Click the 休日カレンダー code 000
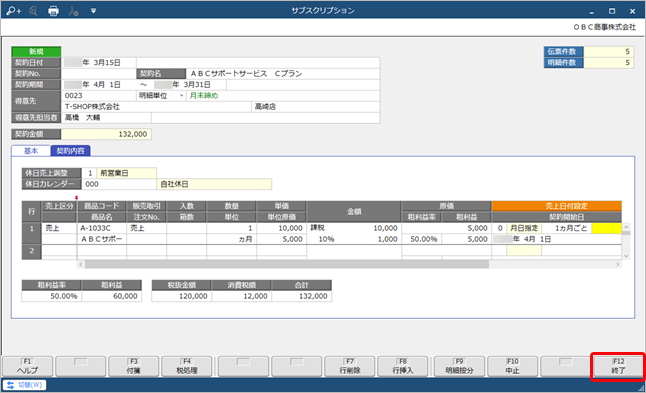 pyautogui.click(x=119, y=184)
